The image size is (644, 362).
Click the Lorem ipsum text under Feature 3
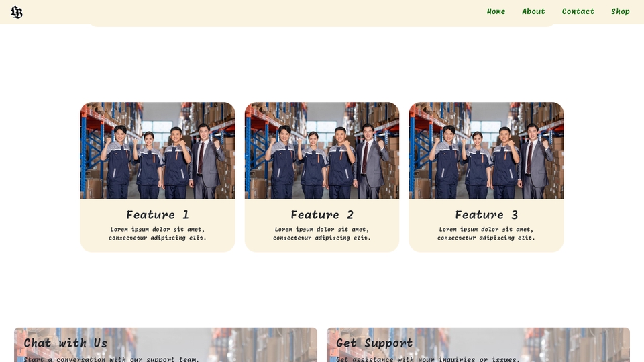486,234
